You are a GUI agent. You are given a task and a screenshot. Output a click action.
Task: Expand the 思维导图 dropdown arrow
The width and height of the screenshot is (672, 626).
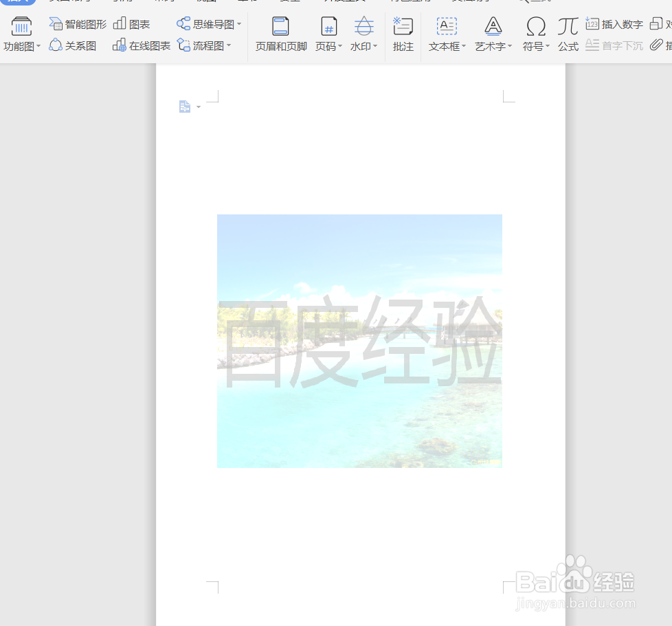point(239,25)
